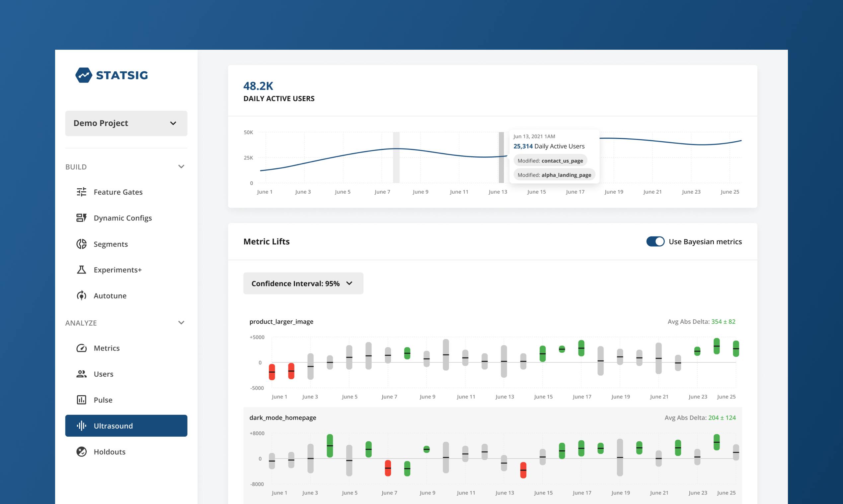Viewport: 843px width, 504px height.
Task: Click the Metric Lifts heading
Action: tap(267, 241)
